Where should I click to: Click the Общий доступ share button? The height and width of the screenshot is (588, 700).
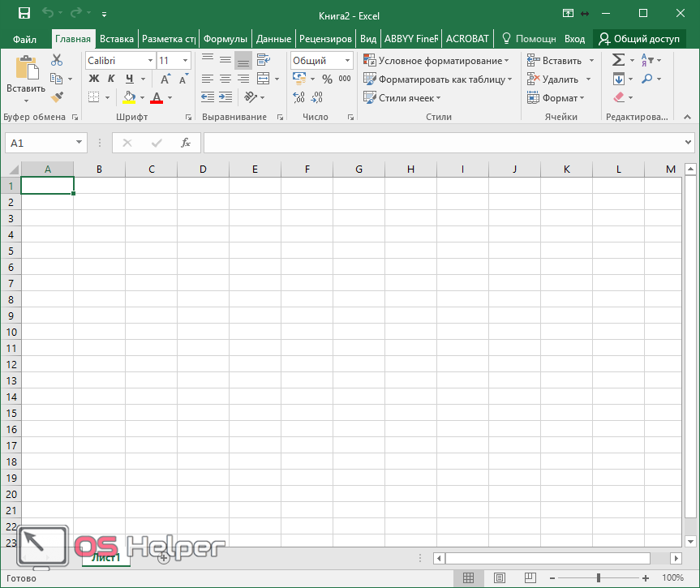tap(638, 39)
